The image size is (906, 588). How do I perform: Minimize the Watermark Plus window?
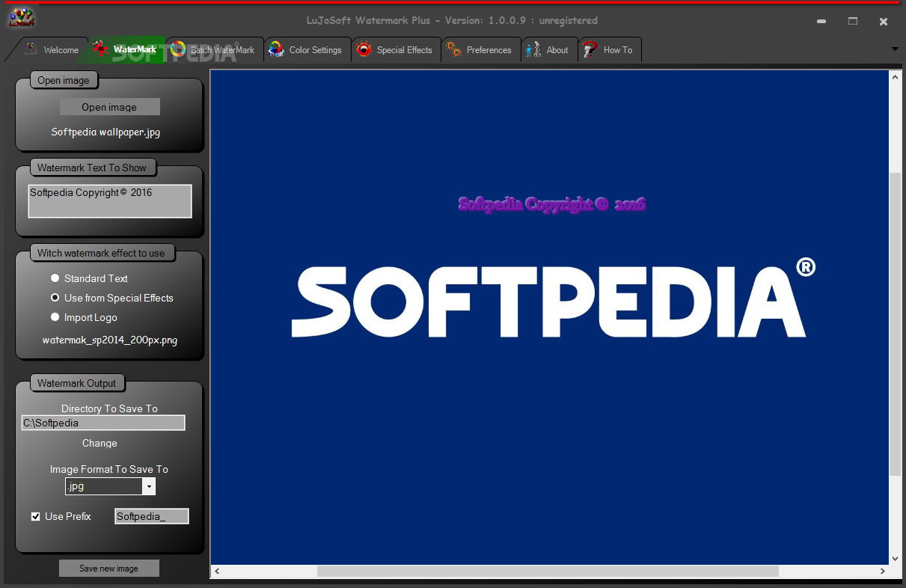(821, 21)
